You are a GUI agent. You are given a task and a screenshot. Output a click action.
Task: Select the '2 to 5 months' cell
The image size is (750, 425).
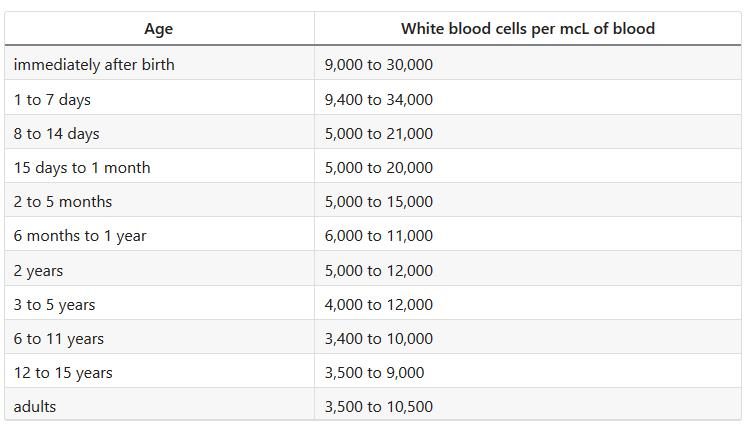coord(159,200)
